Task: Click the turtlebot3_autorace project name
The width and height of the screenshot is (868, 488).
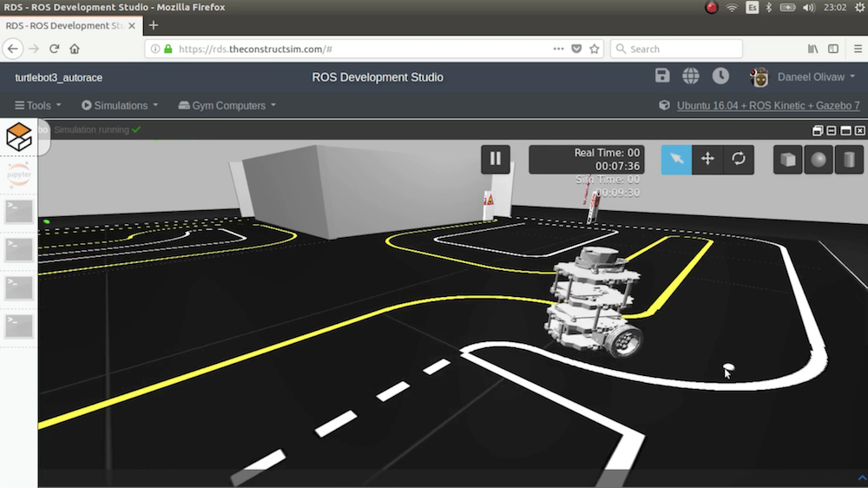Action: [x=59, y=77]
